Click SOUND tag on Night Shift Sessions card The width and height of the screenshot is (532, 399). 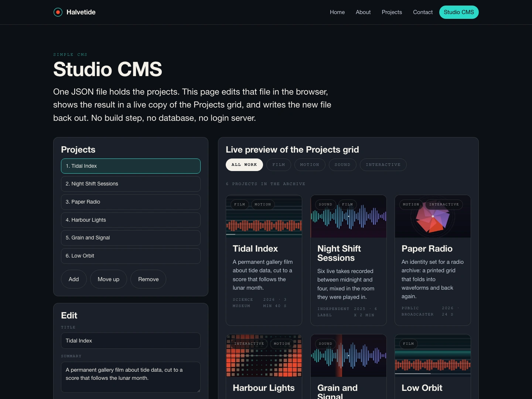pyautogui.click(x=325, y=204)
